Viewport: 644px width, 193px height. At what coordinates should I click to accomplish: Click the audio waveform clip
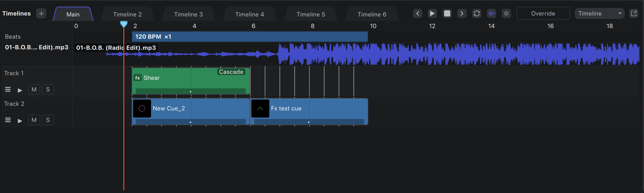tap(356, 54)
